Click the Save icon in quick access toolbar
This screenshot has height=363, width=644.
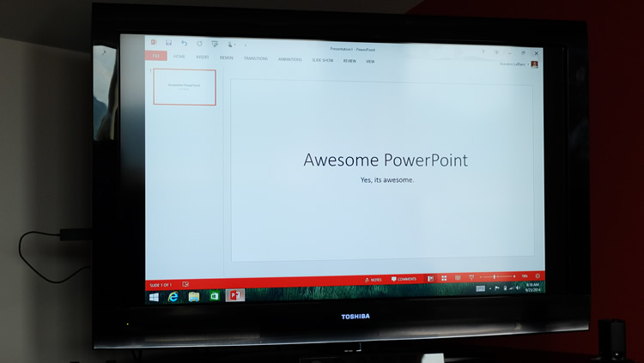pos(168,43)
